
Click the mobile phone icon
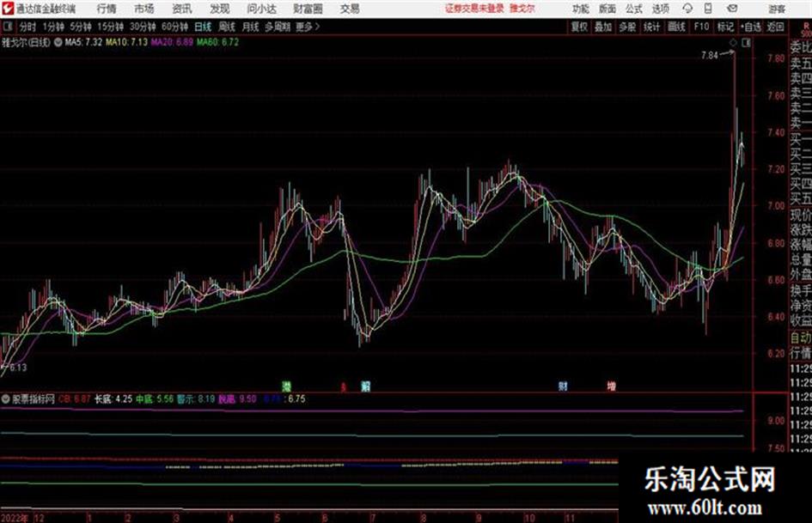tap(708, 9)
